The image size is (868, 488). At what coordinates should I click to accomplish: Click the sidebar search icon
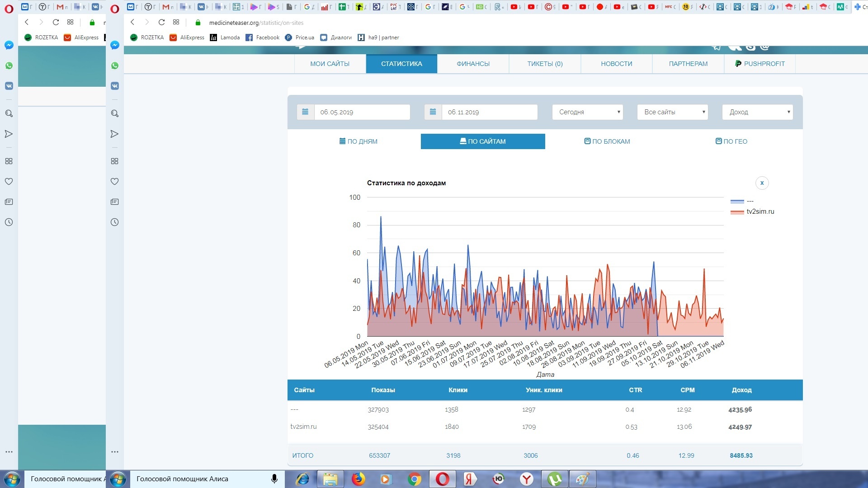point(115,113)
